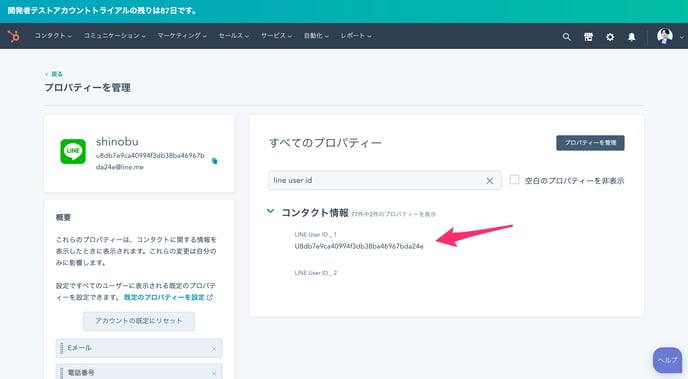688x379 pixels.
Task: Click the すべてのプロパティー heading
Action: 325,143
